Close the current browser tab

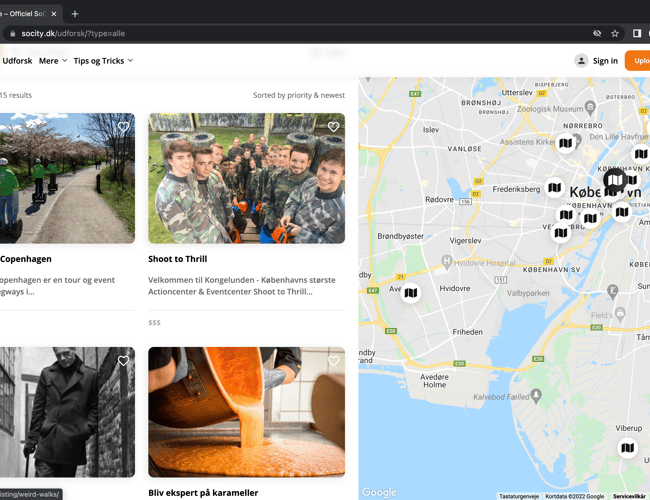(x=54, y=14)
